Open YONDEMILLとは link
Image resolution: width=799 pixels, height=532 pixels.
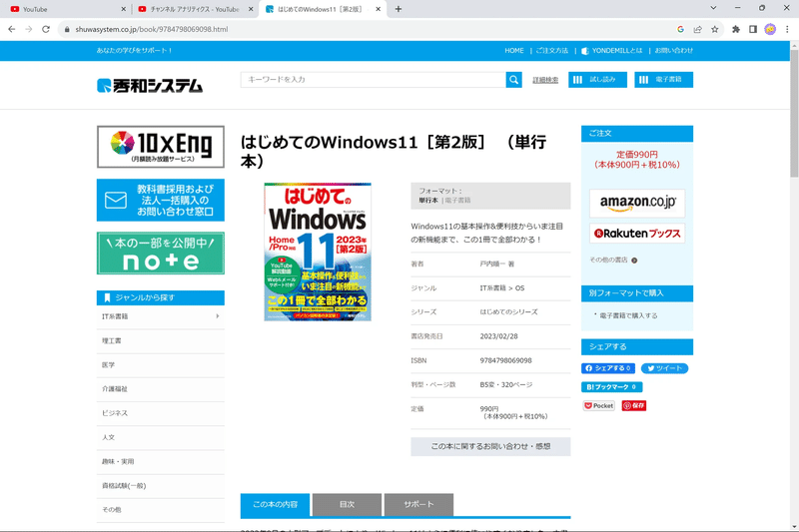click(612, 51)
